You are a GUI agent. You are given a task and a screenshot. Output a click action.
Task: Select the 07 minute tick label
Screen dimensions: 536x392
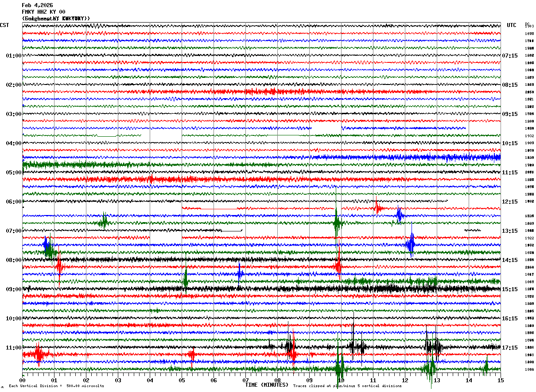click(x=245, y=380)
